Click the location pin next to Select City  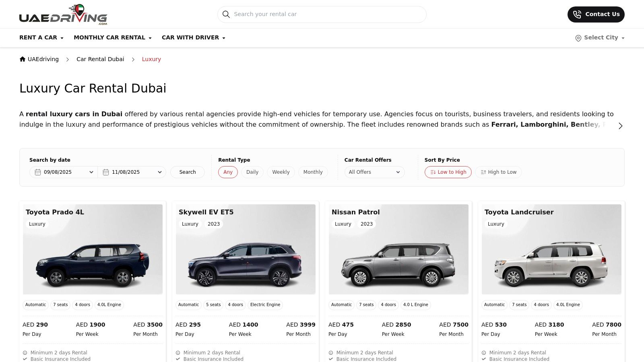[x=578, y=38]
